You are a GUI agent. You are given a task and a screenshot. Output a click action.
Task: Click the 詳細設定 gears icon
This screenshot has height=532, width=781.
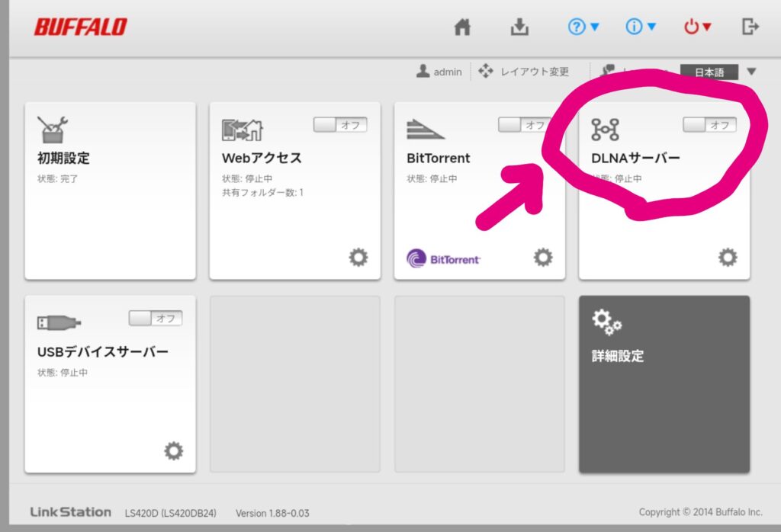(x=607, y=322)
